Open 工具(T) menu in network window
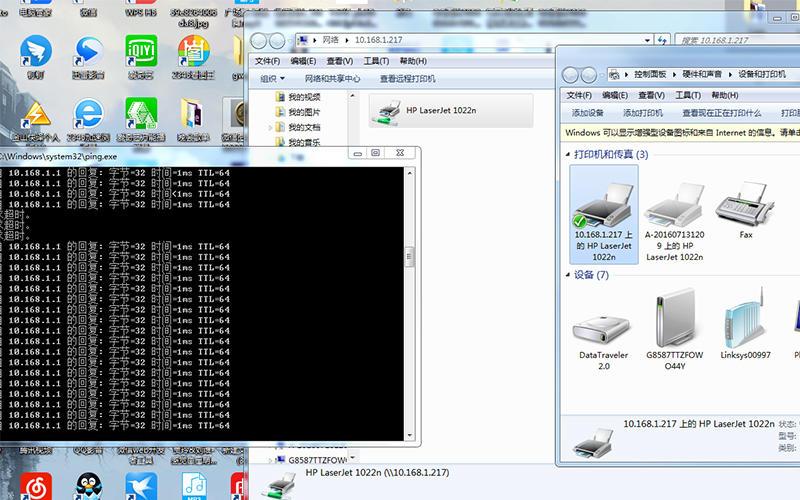The image size is (800, 500). tap(376, 61)
